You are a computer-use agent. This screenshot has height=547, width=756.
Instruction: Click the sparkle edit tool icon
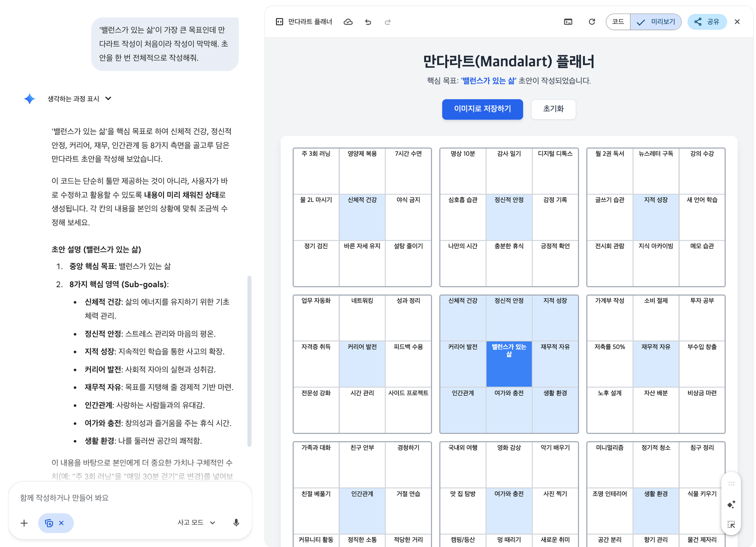[x=731, y=505]
